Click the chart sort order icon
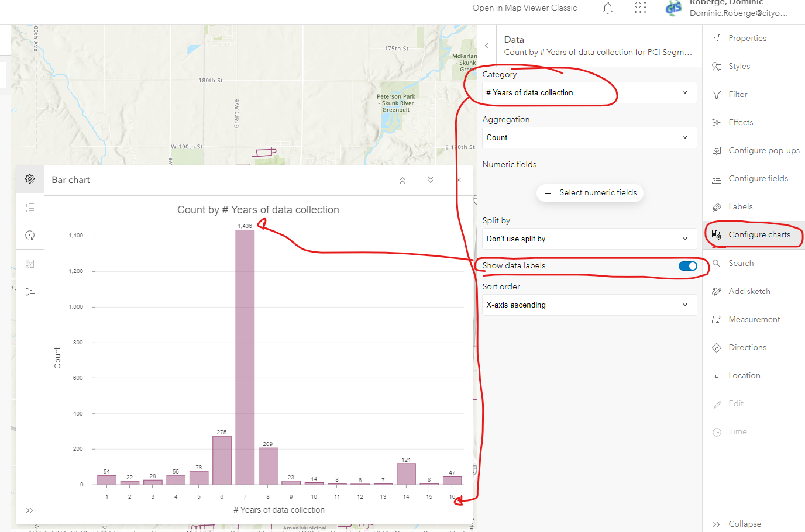This screenshot has height=532, width=805. [x=30, y=291]
